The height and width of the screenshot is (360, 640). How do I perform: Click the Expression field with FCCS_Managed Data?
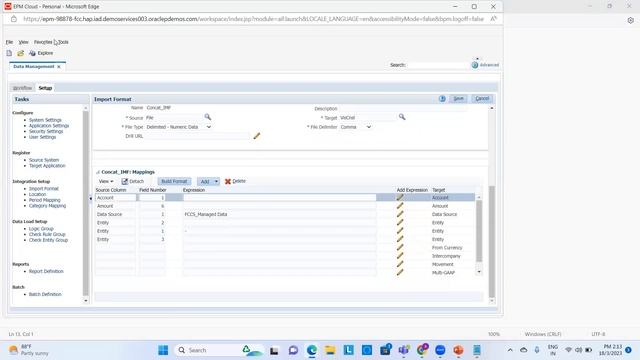[x=279, y=214]
